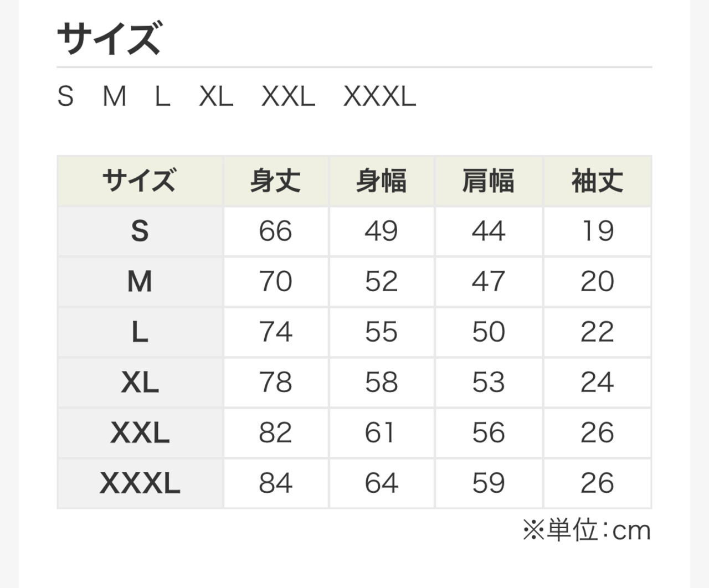709x588 pixels.
Task: Pick the XXL size option
Action: click(288, 96)
